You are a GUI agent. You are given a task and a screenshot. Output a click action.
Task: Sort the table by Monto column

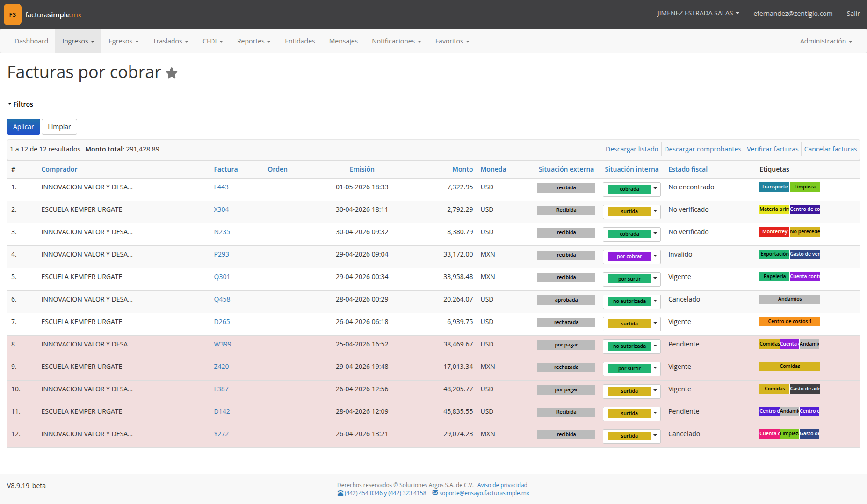point(462,169)
